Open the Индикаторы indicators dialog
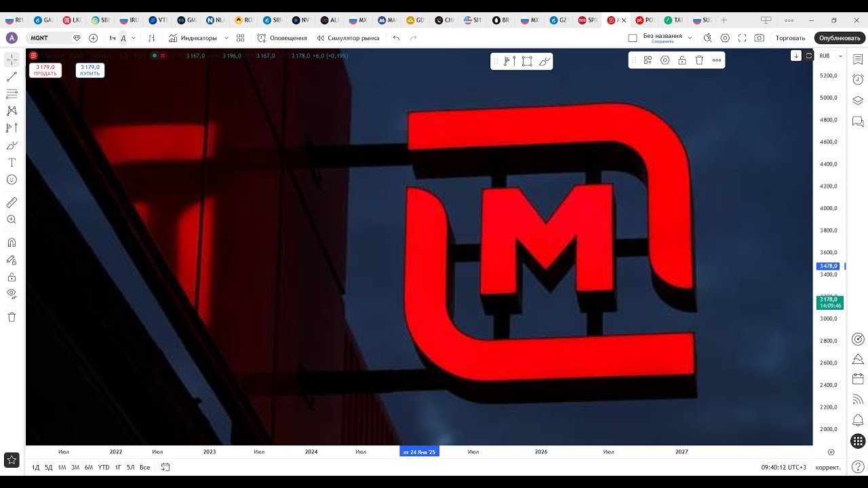Screen dimensions: 868x488 coord(193,38)
